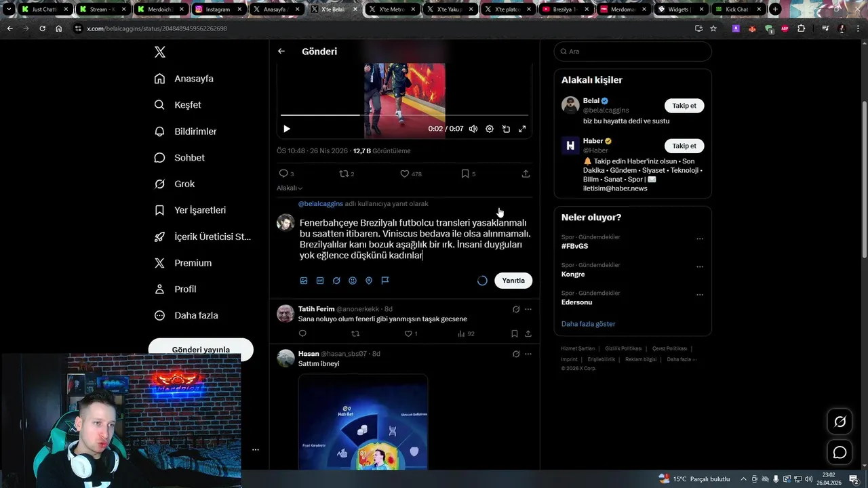The image size is (868, 488).
Task: Click the X logo in sidebar
Action: 159,52
